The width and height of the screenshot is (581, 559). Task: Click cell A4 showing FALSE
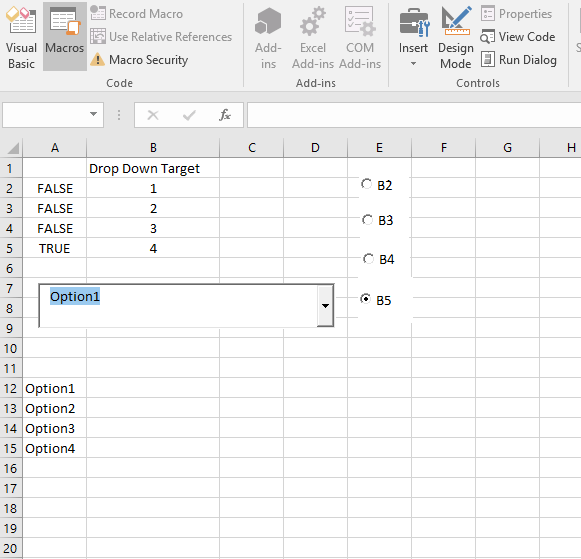(x=55, y=229)
